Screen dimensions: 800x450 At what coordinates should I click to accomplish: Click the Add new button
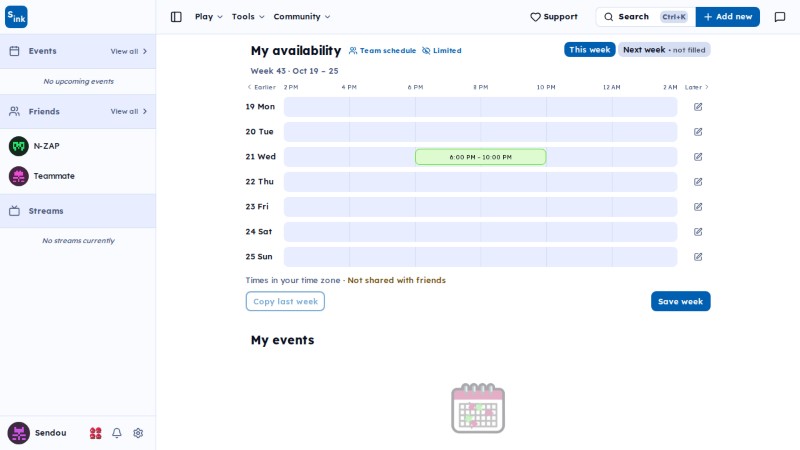pos(728,17)
